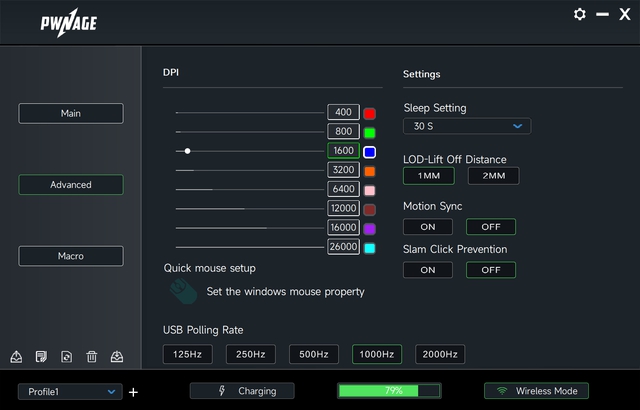Switch to the Advanced tab

pyautogui.click(x=71, y=185)
